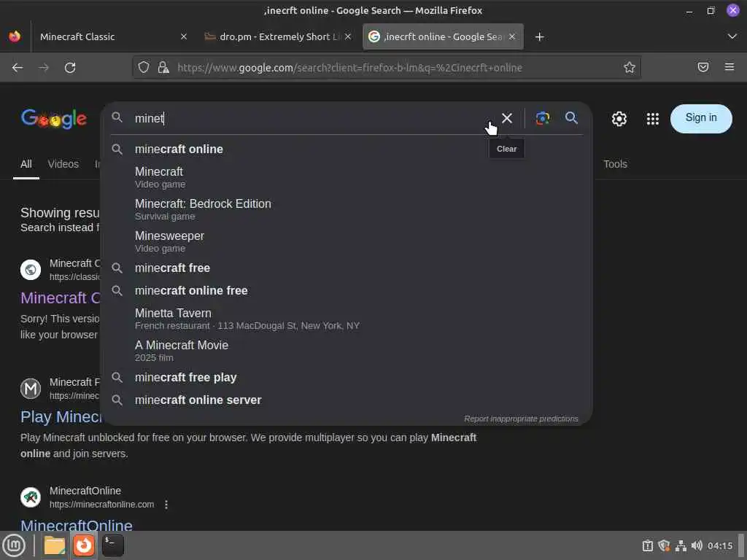Click Firefox icon in taskbar
Screen dimensions: 747x560
84,545
